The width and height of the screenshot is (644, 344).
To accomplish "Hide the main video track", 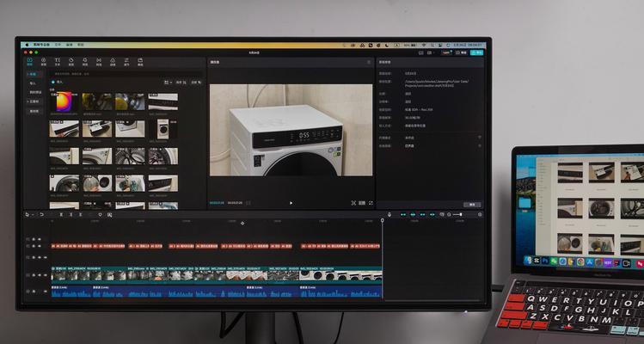I will 40,275.
